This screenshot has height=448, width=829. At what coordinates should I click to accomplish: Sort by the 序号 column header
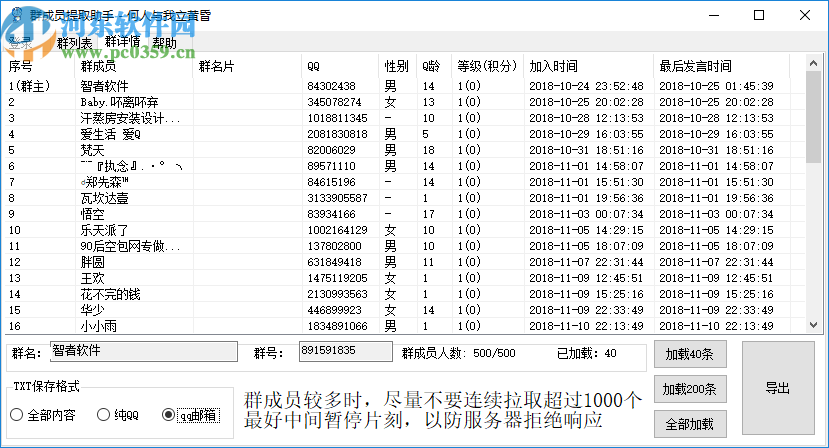click(40, 66)
